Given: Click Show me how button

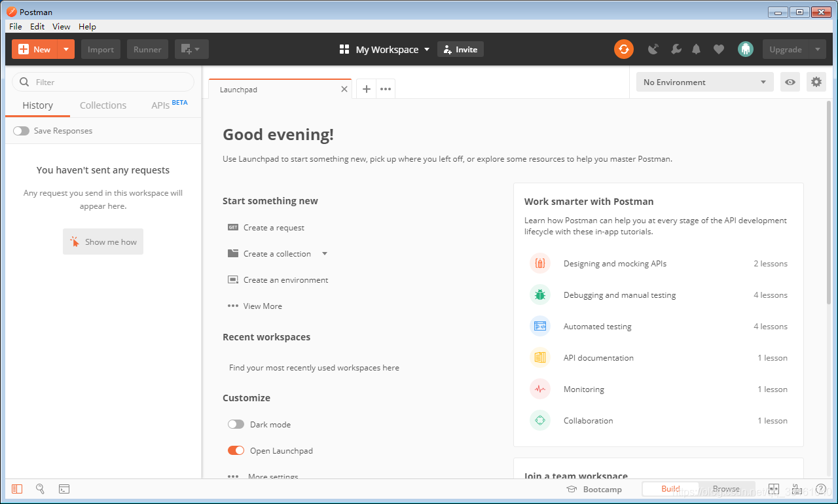Looking at the screenshot, I should (x=103, y=242).
